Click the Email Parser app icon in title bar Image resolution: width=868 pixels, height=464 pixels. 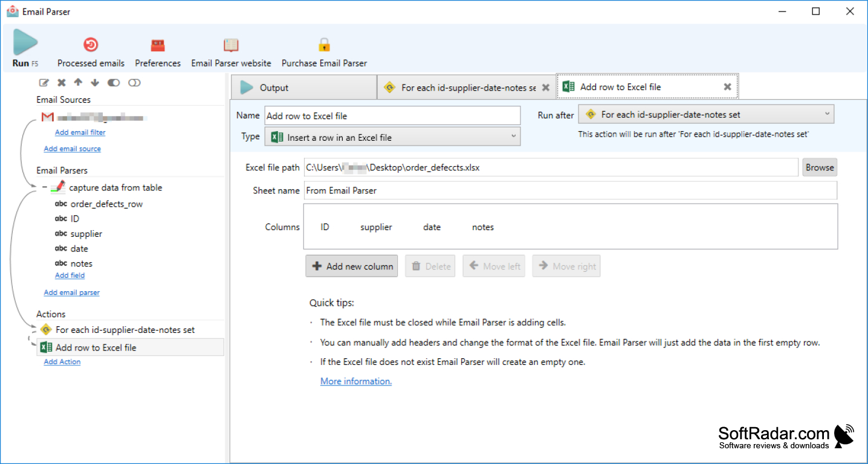click(x=12, y=11)
